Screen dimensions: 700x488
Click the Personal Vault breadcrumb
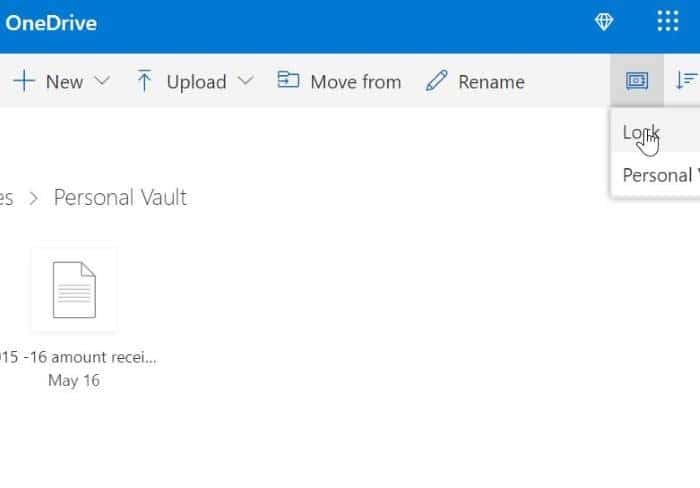(x=121, y=197)
